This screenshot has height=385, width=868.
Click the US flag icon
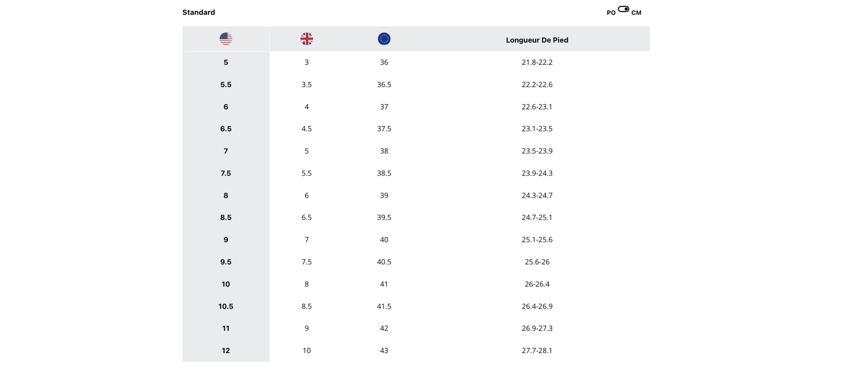(x=226, y=39)
